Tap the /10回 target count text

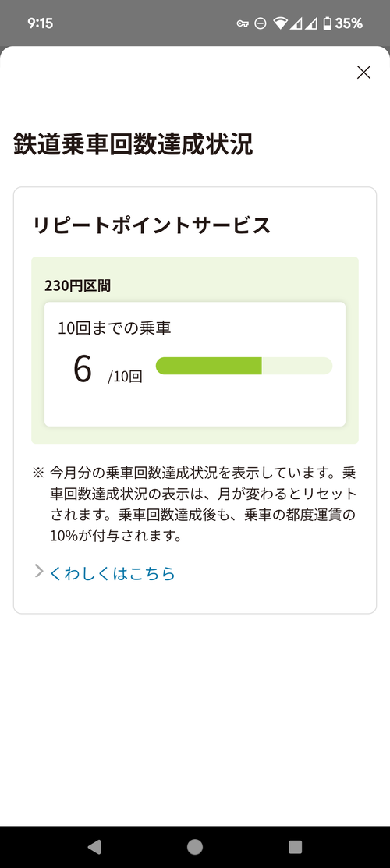pyautogui.click(x=126, y=377)
